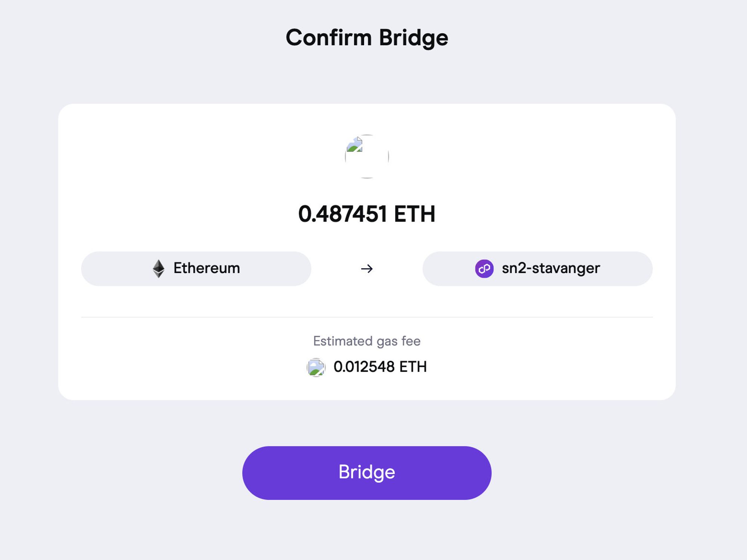Click the word Confirm in the heading
The height and width of the screenshot is (560, 747).
coord(329,38)
